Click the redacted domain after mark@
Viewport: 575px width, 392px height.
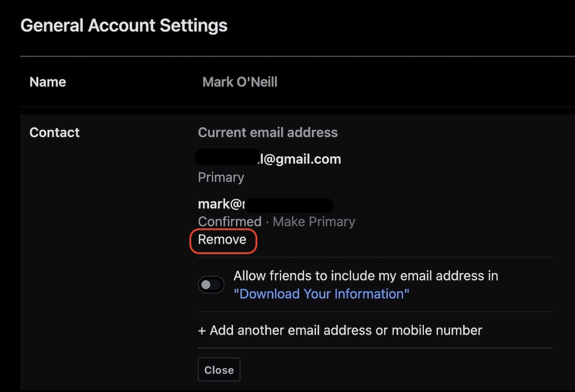[288, 205]
